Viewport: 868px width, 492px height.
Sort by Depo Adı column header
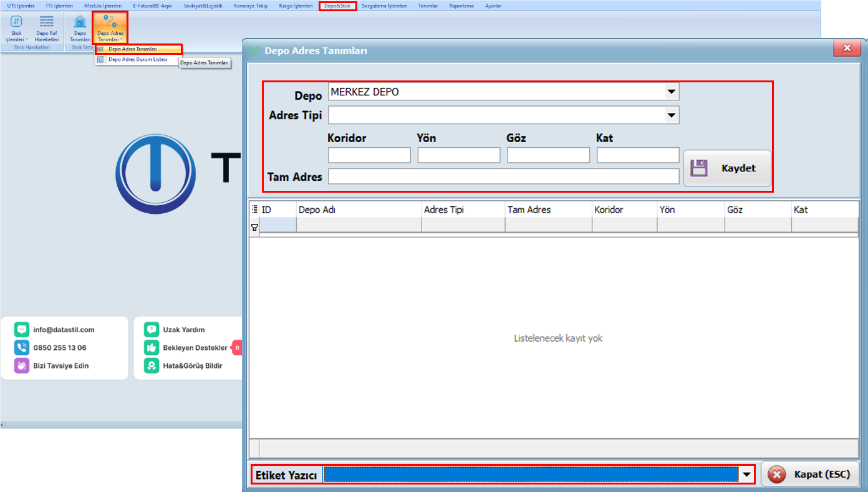[359, 210]
